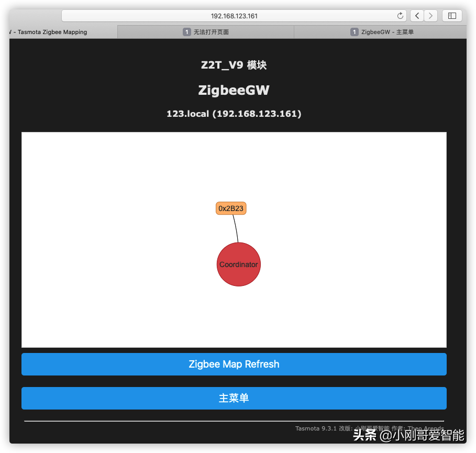476x453 pixels.
Task: Select the red Coordinator node
Action: (x=239, y=264)
